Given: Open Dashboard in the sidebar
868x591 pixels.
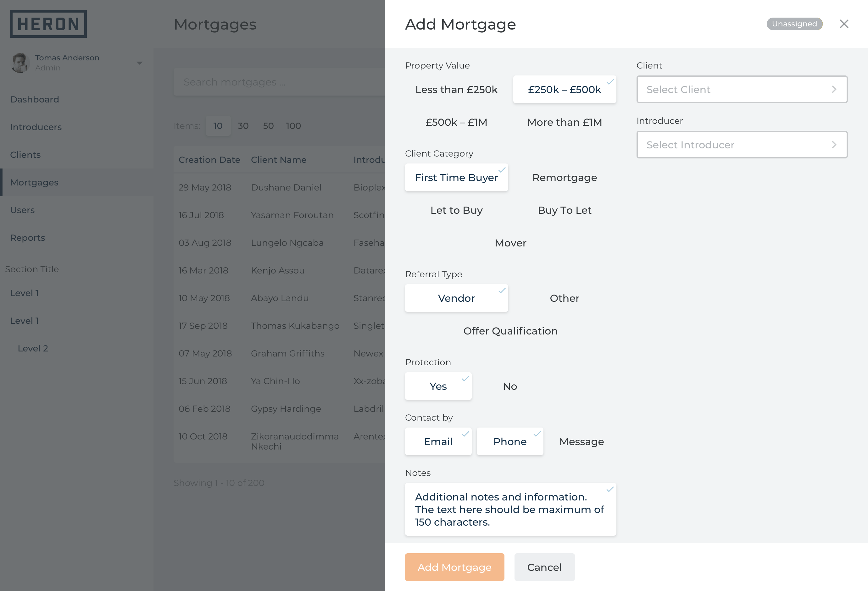Looking at the screenshot, I should point(76,99).
